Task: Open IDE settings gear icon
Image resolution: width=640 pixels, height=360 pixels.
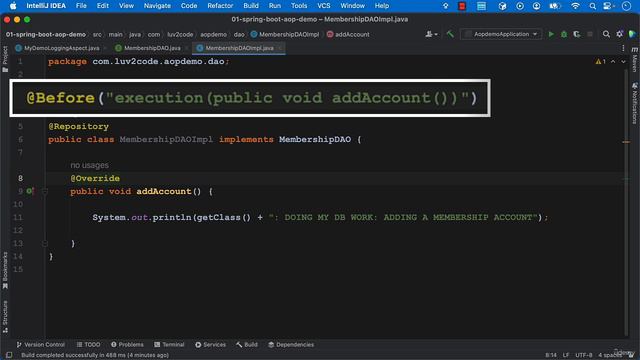Action: click(619, 34)
